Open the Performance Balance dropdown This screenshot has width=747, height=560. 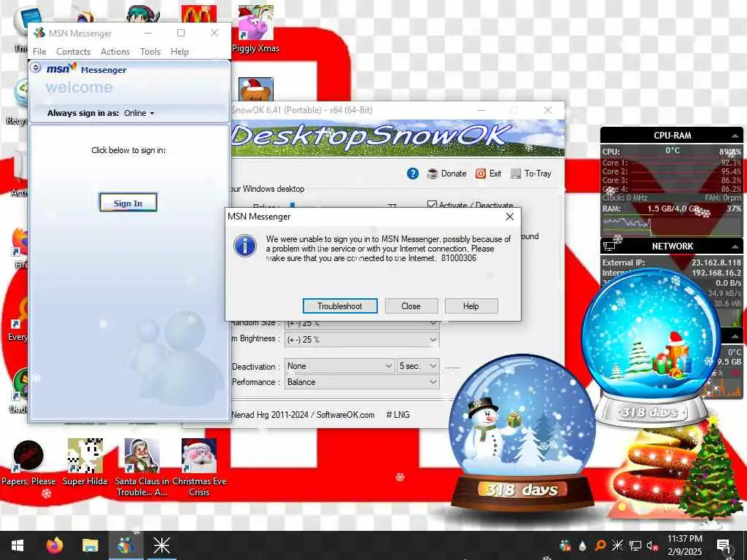click(362, 382)
